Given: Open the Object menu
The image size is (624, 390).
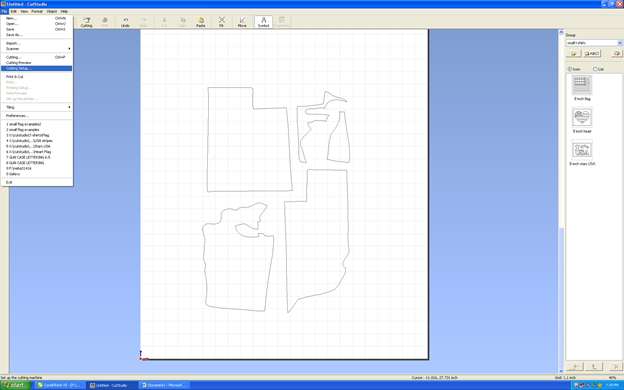Looking at the screenshot, I should point(52,12).
